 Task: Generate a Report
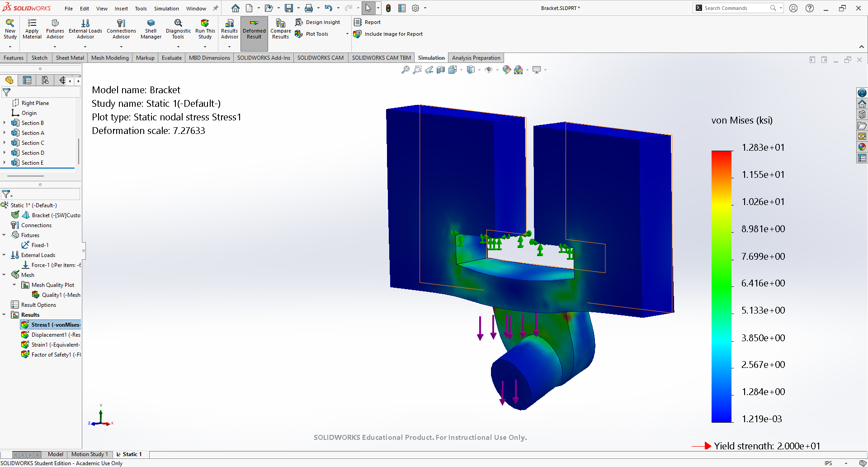pos(367,22)
